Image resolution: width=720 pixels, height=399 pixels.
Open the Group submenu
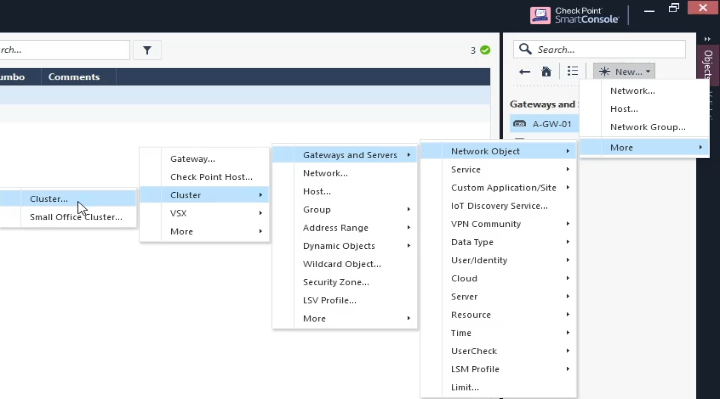click(344, 209)
